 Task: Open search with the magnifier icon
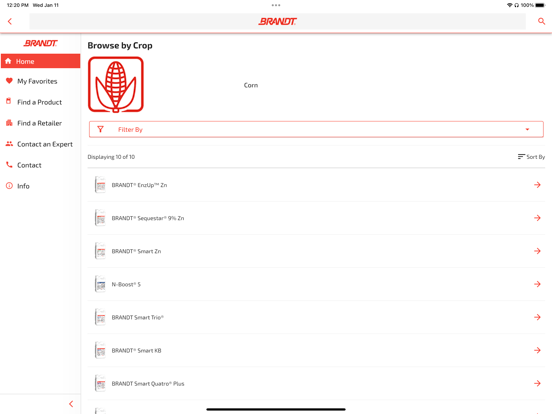point(541,21)
